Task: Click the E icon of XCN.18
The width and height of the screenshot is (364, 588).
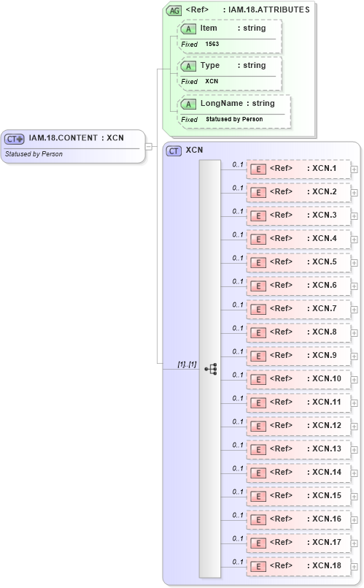Action: tap(258, 567)
